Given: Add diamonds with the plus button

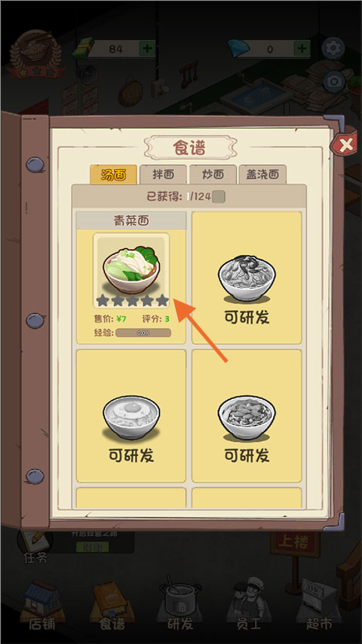Looking at the screenshot, I should 302,49.
